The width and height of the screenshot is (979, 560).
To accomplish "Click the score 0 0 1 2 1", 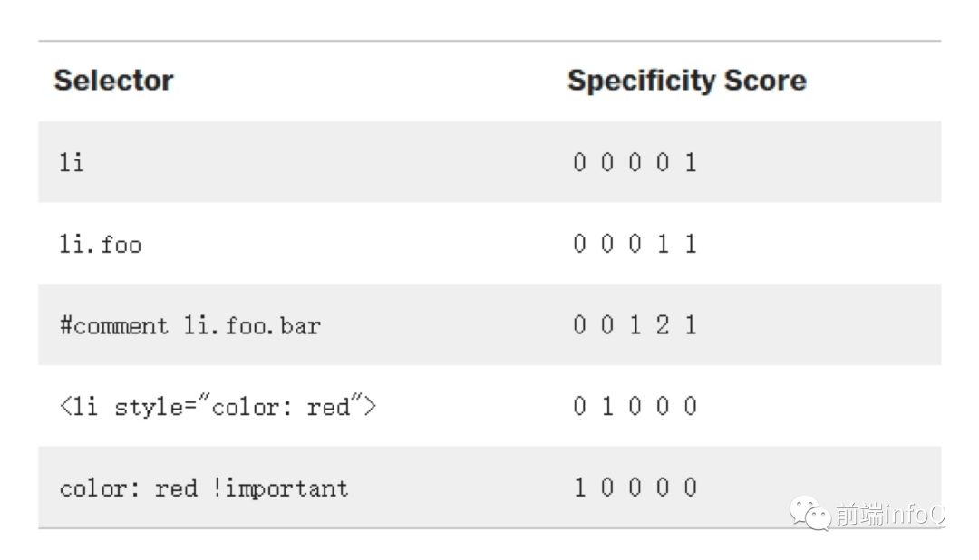I will coord(635,324).
